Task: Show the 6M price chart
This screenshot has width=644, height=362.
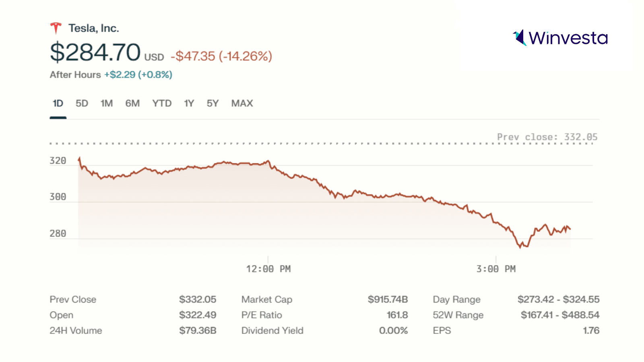Action: pos(132,103)
